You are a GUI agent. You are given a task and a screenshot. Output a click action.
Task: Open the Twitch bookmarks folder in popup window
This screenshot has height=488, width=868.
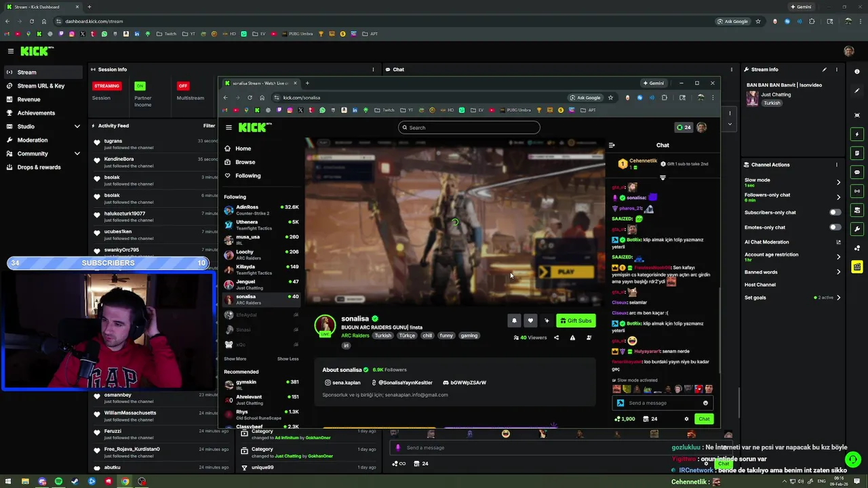384,110
